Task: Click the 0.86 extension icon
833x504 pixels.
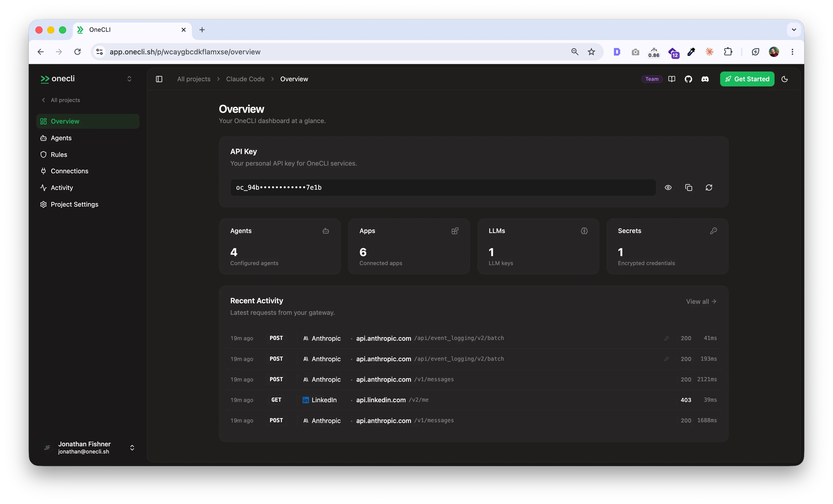Action: coord(654,52)
